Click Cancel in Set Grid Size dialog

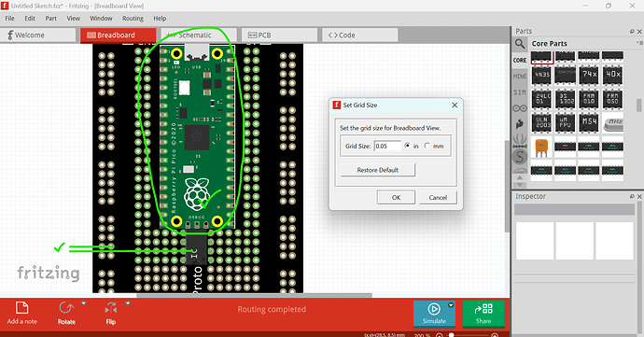tap(438, 198)
